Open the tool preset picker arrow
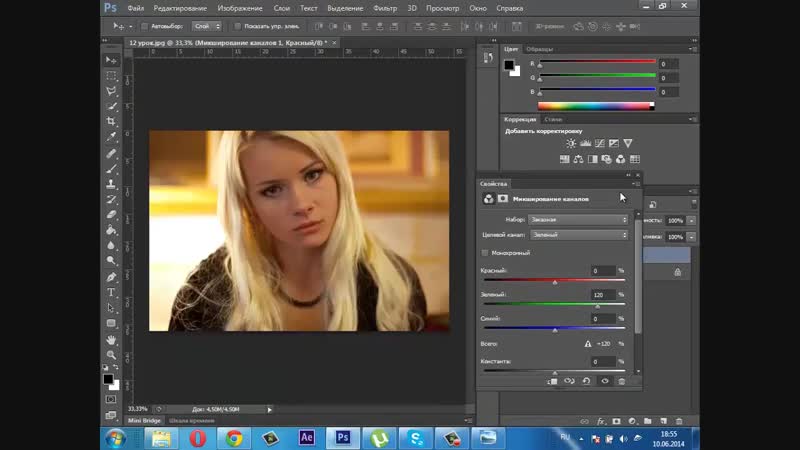Screen dimensions: 800x450 [x=131, y=26]
